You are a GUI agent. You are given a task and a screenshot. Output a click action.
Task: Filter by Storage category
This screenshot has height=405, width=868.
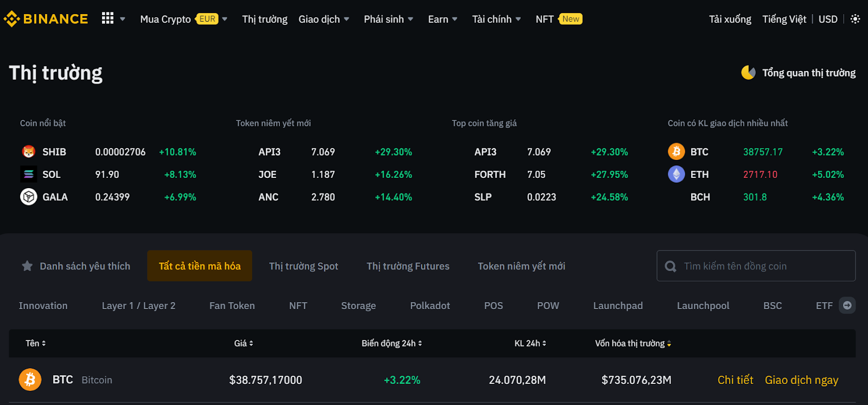pos(359,305)
